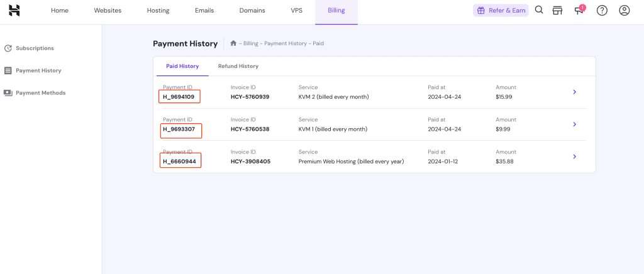
Task: Open the announcements megaphone icon
Action: tap(579, 11)
